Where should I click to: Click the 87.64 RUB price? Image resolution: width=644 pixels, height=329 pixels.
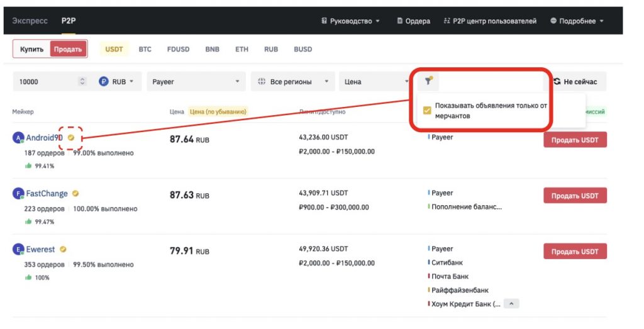coord(189,139)
